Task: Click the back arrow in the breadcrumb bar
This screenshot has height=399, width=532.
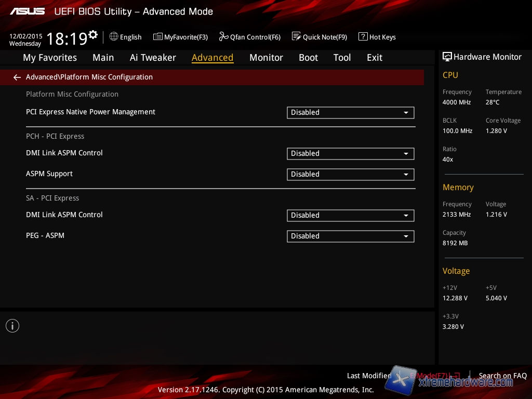Action: tap(17, 77)
